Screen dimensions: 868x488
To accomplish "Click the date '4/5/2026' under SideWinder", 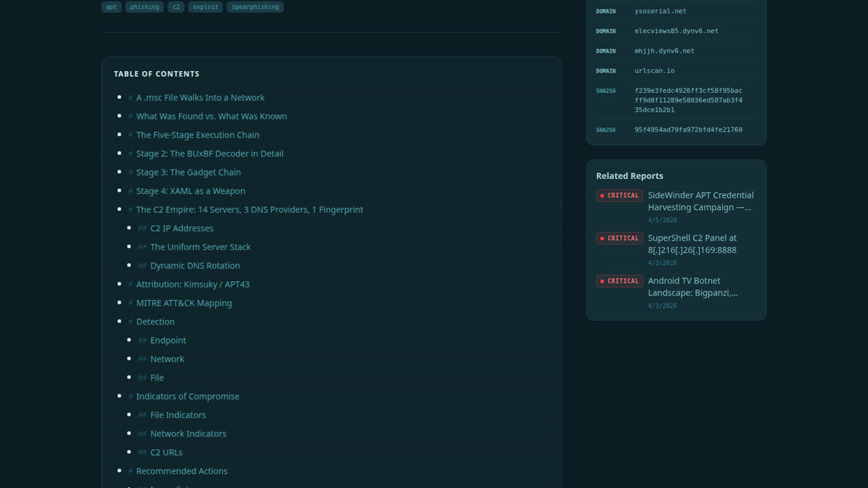I will 662,220.
